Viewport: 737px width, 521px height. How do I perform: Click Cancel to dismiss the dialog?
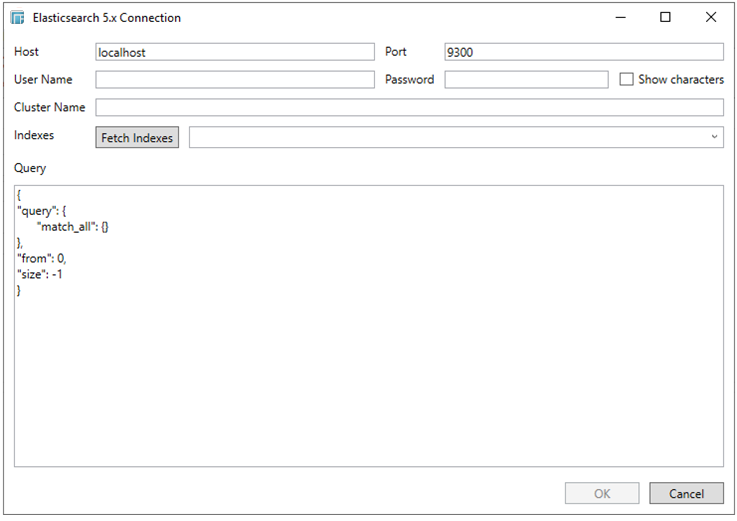click(686, 493)
